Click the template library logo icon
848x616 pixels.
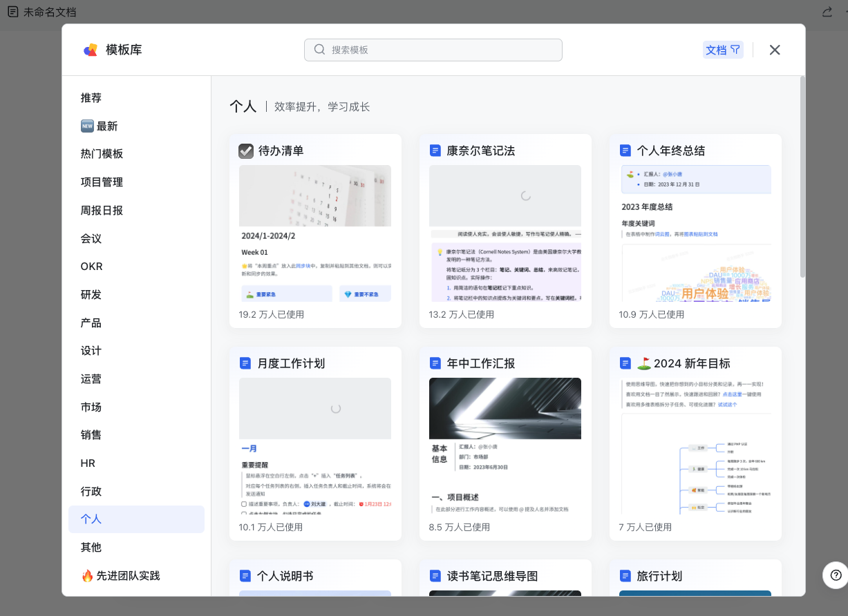coord(91,50)
